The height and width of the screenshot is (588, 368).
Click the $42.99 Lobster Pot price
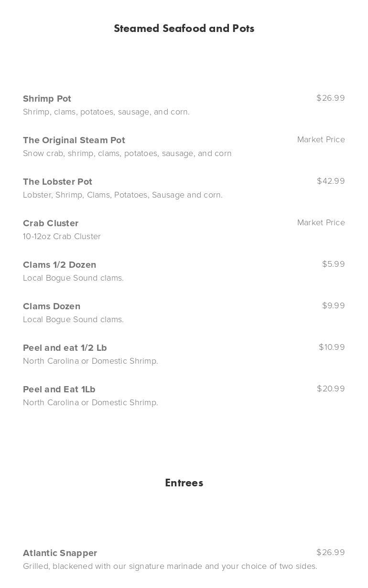click(x=331, y=181)
